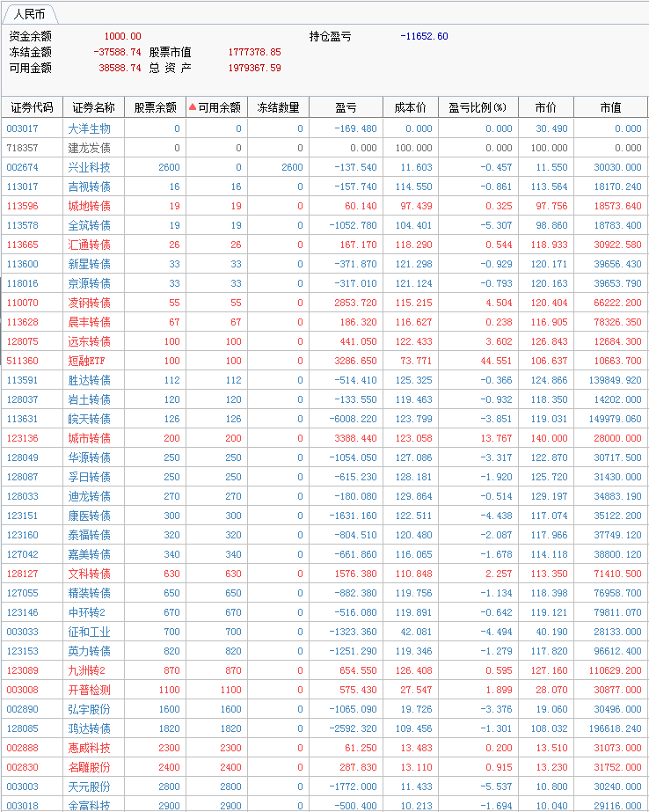Select the 短融ETF name cell
The image size is (649, 812).
86,361
